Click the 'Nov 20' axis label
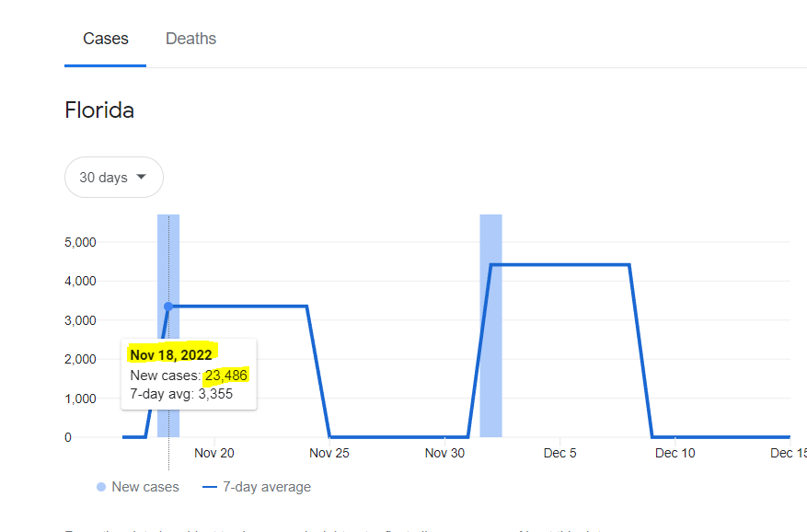807x532 pixels. click(x=214, y=453)
